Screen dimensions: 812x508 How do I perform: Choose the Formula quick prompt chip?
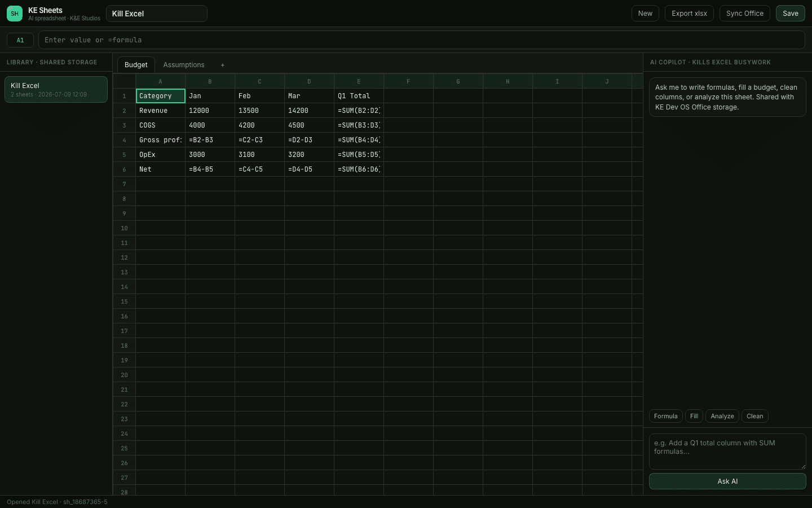click(665, 416)
